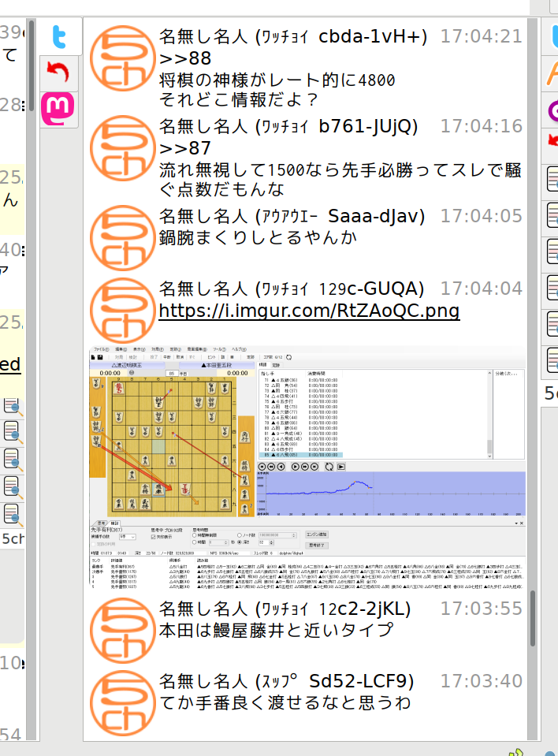The height and width of the screenshot is (756, 558).
Task: Follow the >>87 reply anchor
Action: [185, 148]
